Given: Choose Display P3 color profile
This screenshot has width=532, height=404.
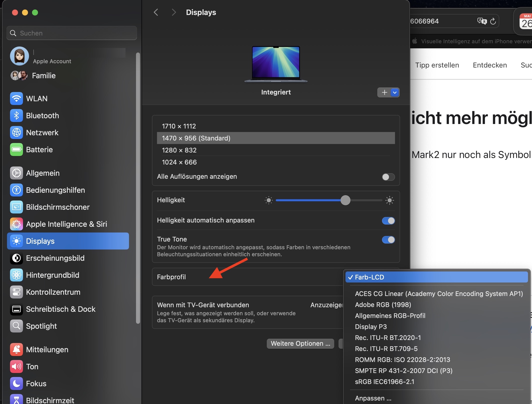Looking at the screenshot, I should point(371,327).
